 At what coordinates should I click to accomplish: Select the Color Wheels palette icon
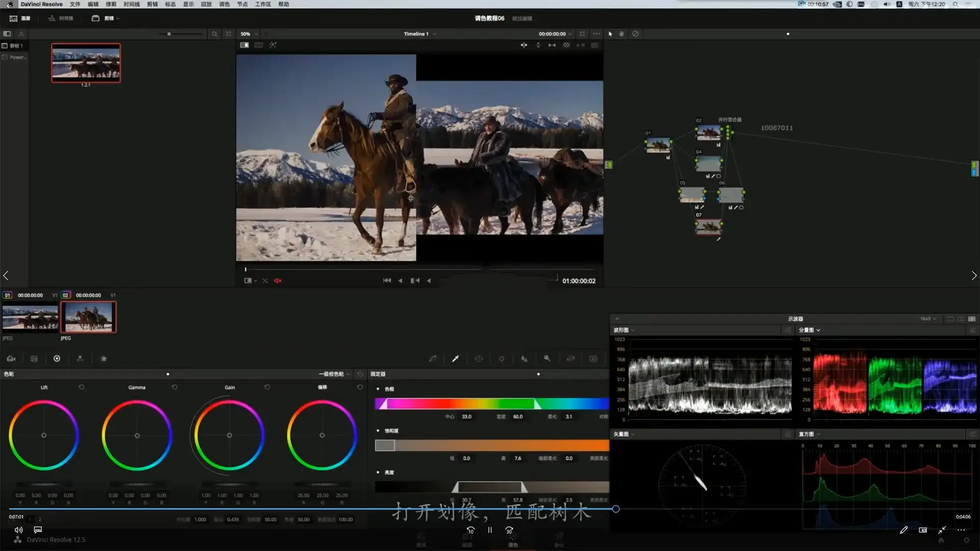click(x=57, y=359)
